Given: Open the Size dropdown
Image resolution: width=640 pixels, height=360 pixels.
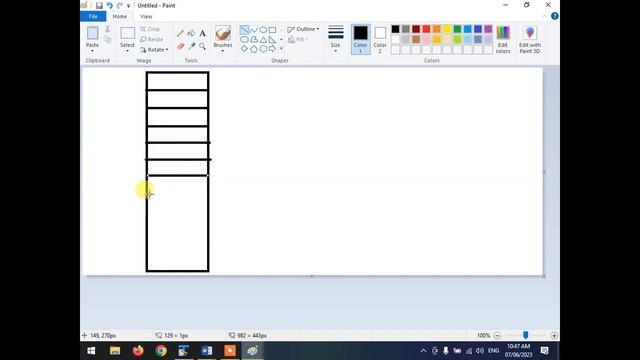Looking at the screenshot, I should (x=336, y=39).
